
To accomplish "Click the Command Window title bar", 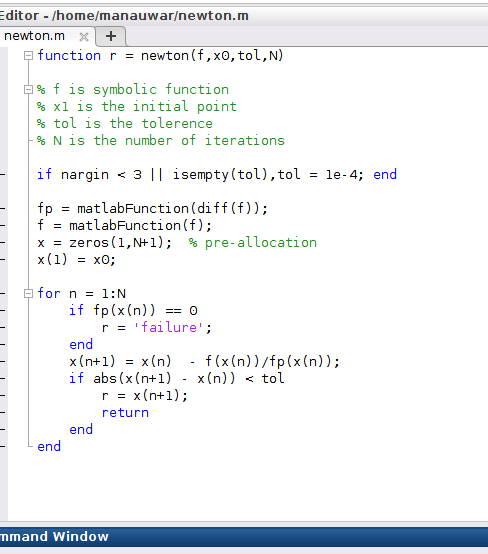I will [244, 537].
